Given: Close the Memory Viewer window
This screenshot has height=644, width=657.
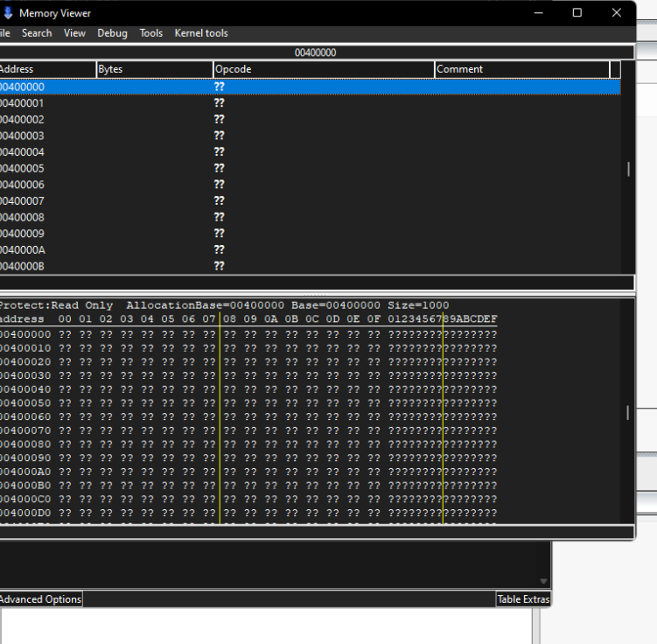Looking at the screenshot, I should point(618,13).
